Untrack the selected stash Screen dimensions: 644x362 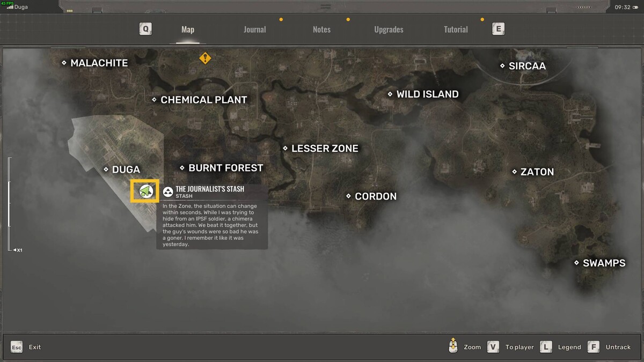click(618, 347)
